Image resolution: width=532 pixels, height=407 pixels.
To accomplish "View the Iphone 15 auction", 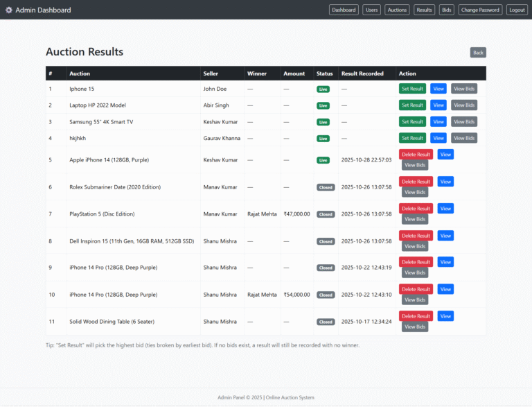I will pos(438,89).
